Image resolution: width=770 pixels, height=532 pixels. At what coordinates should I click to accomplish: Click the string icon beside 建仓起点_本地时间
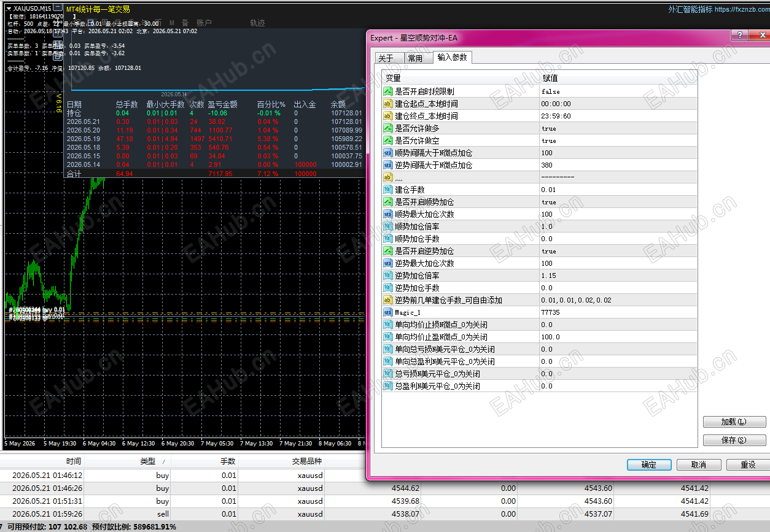point(387,104)
